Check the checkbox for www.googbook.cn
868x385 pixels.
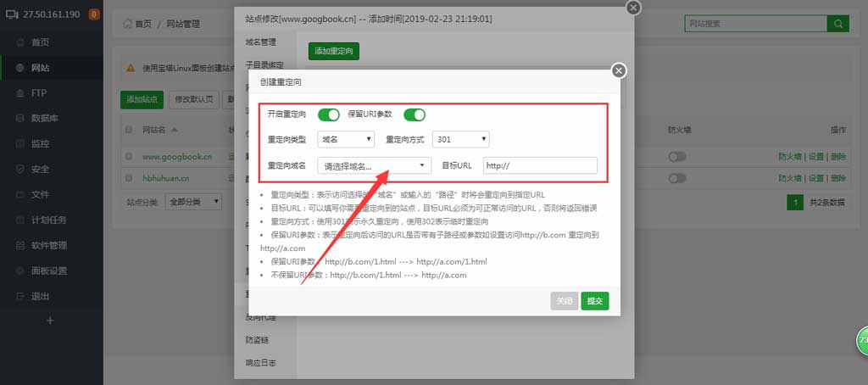click(129, 157)
